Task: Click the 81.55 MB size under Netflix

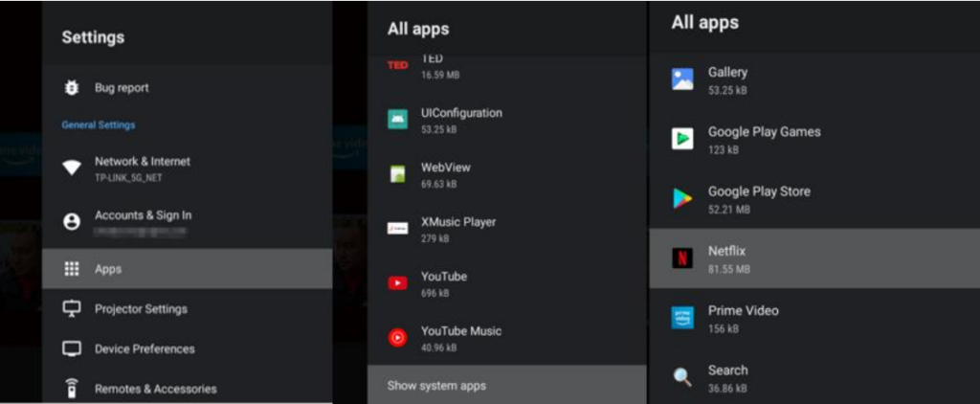Action: point(728,269)
